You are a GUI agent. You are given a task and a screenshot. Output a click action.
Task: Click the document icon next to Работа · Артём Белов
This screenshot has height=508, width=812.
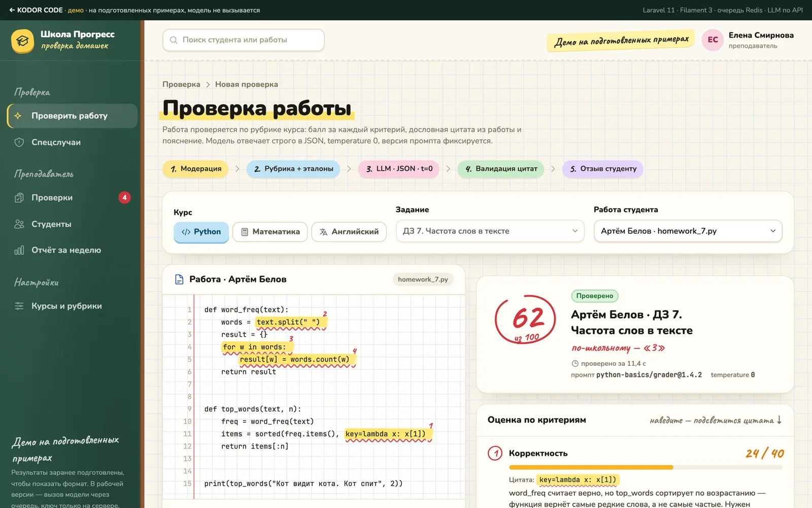179,279
